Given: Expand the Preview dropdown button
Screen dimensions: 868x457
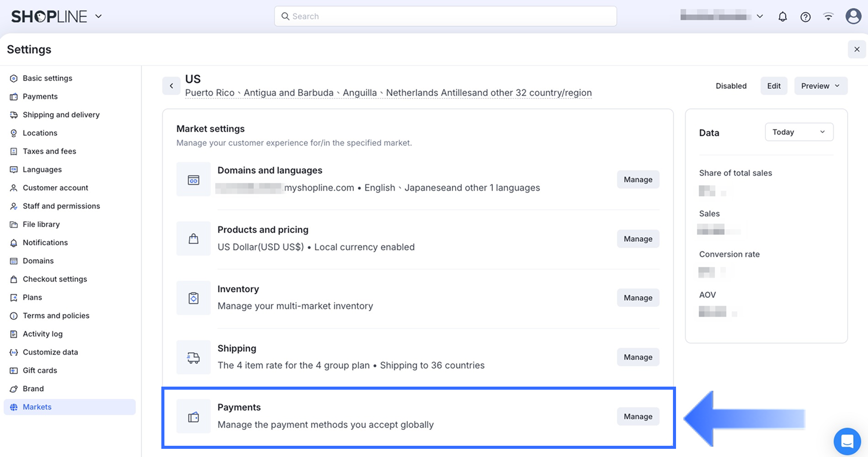Looking at the screenshot, I should [821, 86].
